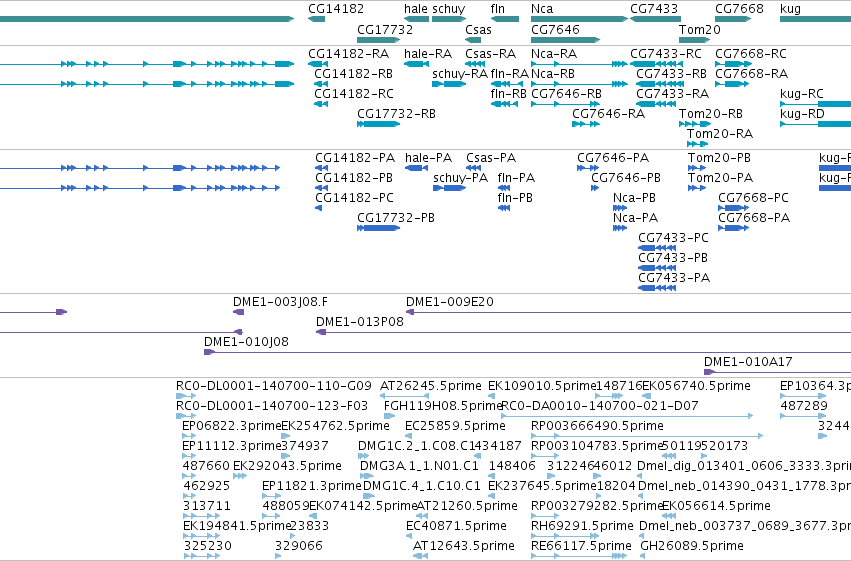
Task: Click protein hale-PA
Action: tap(428, 158)
